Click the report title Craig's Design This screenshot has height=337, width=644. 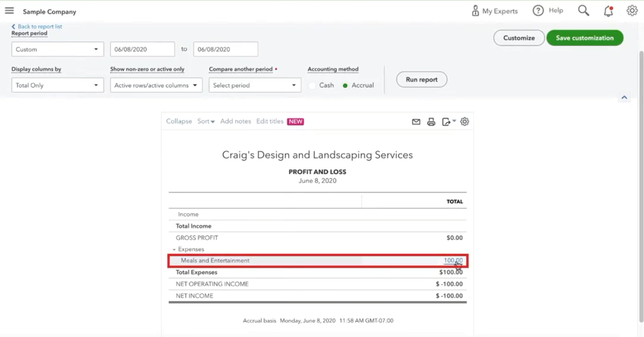click(x=317, y=155)
